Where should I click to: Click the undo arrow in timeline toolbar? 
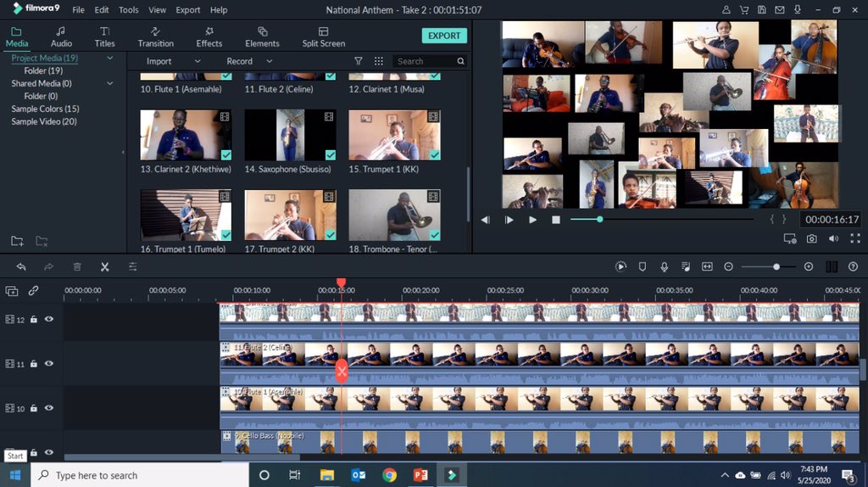(x=21, y=267)
